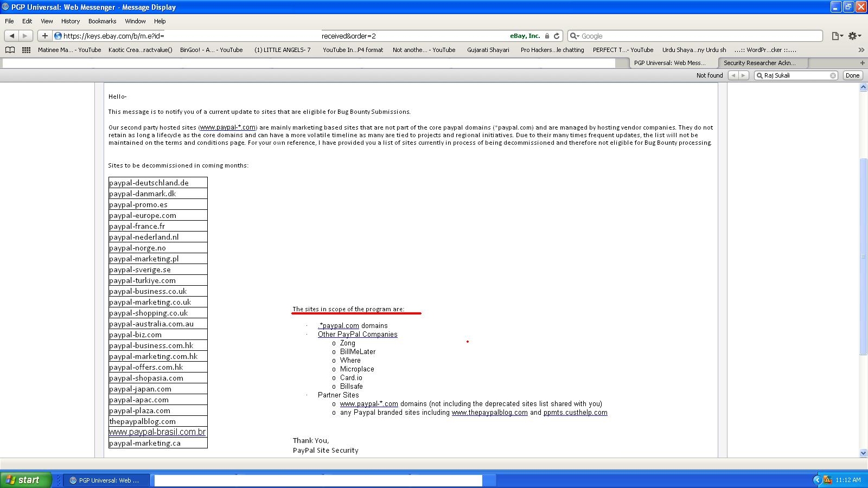Viewport: 868px width, 488px height.
Task: Open the PERFECT T...- YouTube bookmark
Action: pyautogui.click(x=623, y=50)
